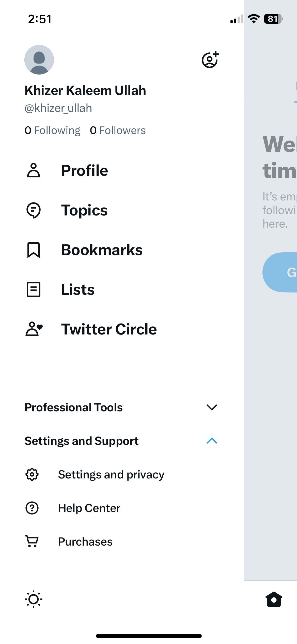
Task: Toggle dark mode with the sun icon
Action: 34,599
